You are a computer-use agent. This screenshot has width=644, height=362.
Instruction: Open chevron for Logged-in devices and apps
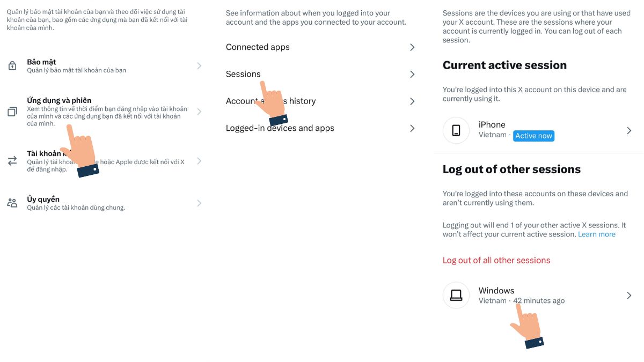point(412,128)
